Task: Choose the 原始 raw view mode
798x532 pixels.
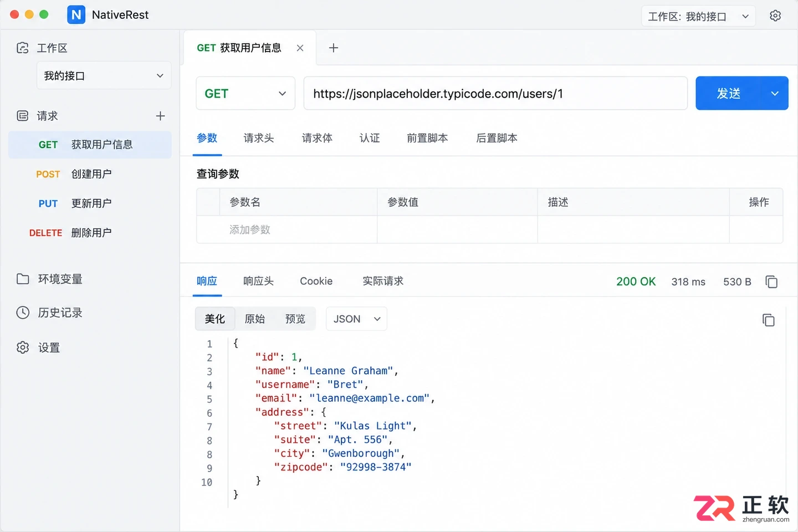Action: click(255, 319)
